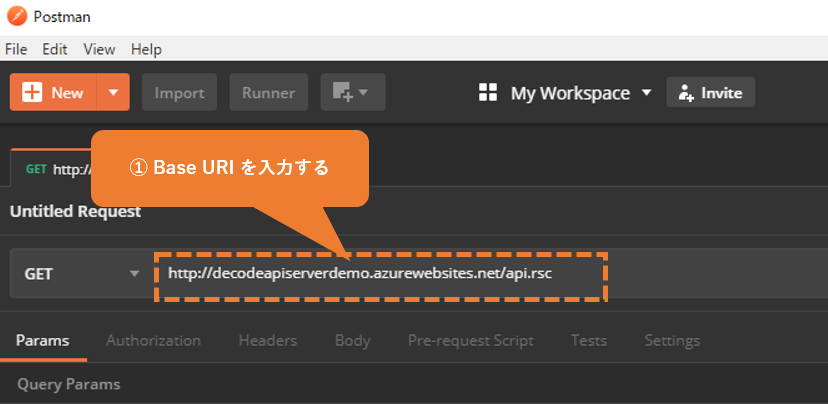Screen dimensions: 828x404
Task: Open the Edit menu
Action: coord(55,49)
